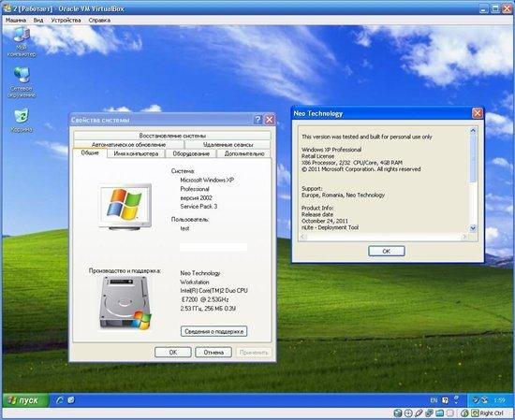Image resolution: width=515 pixels, height=420 pixels.
Task: Click the VirtualBox video capture indicator
Action: [450, 413]
